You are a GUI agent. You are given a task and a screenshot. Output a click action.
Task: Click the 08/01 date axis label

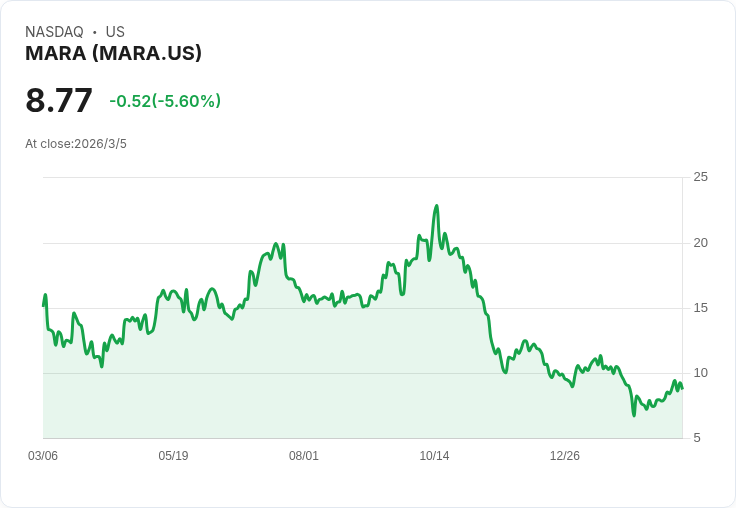[304, 456]
